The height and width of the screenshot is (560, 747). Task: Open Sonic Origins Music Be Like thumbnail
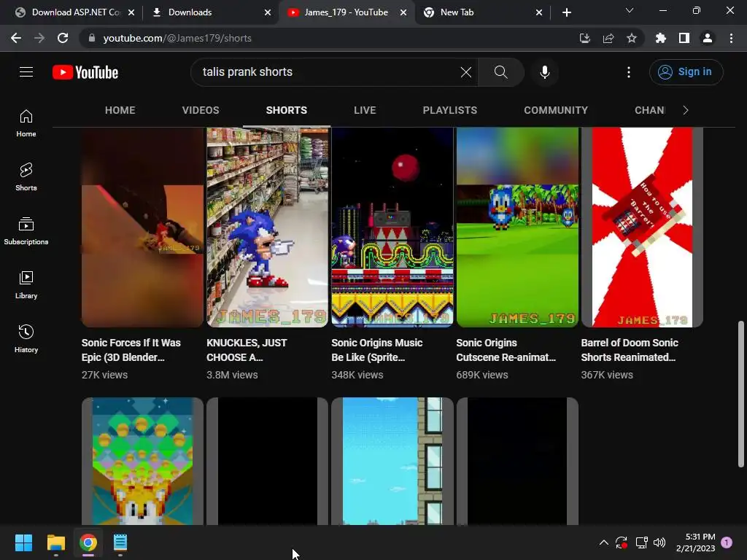pos(392,227)
